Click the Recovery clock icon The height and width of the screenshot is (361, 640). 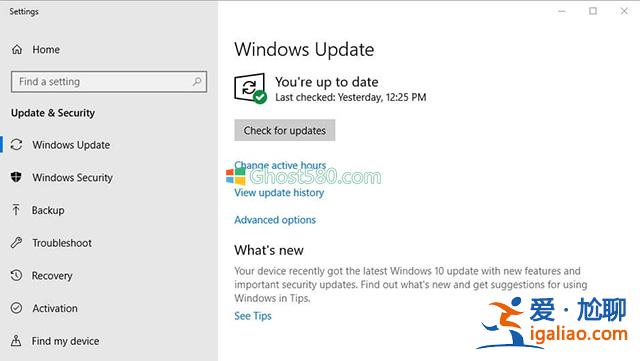(16, 275)
